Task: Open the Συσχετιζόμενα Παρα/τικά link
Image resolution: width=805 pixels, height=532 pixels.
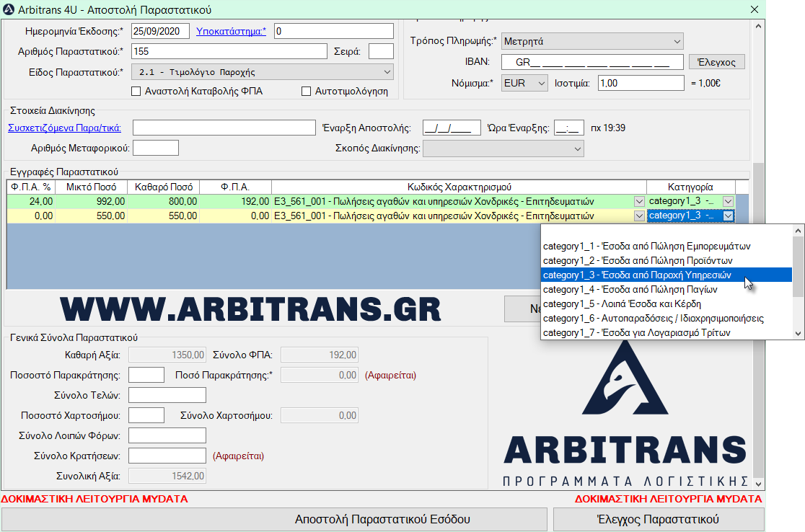Action: click(65, 128)
